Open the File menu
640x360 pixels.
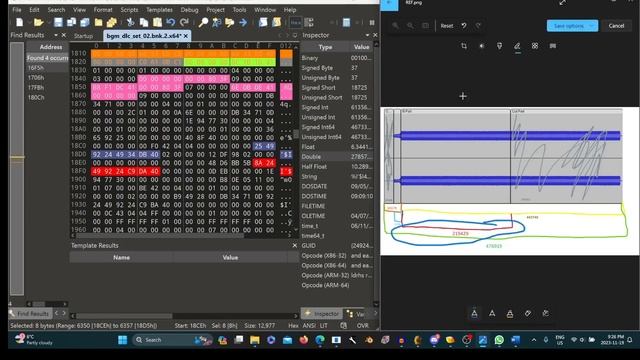click(17, 9)
